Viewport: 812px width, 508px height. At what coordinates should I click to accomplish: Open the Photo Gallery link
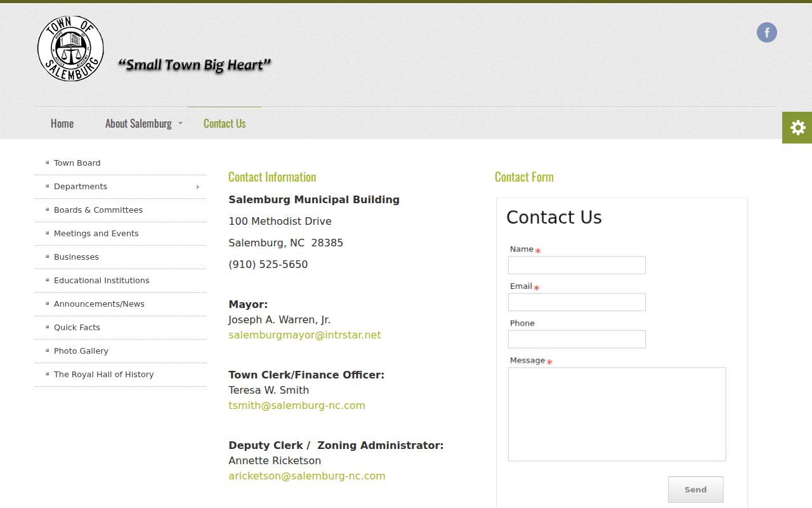click(x=81, y=351)
